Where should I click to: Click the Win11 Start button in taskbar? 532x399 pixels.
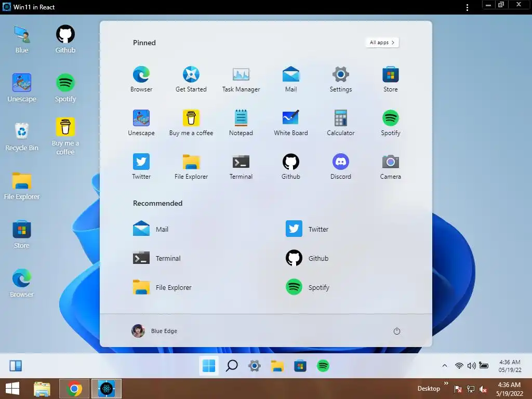click(209, 366)
